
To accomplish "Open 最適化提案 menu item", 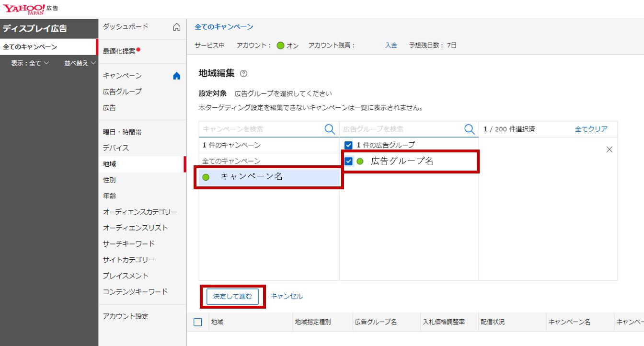I will [119, 51].
